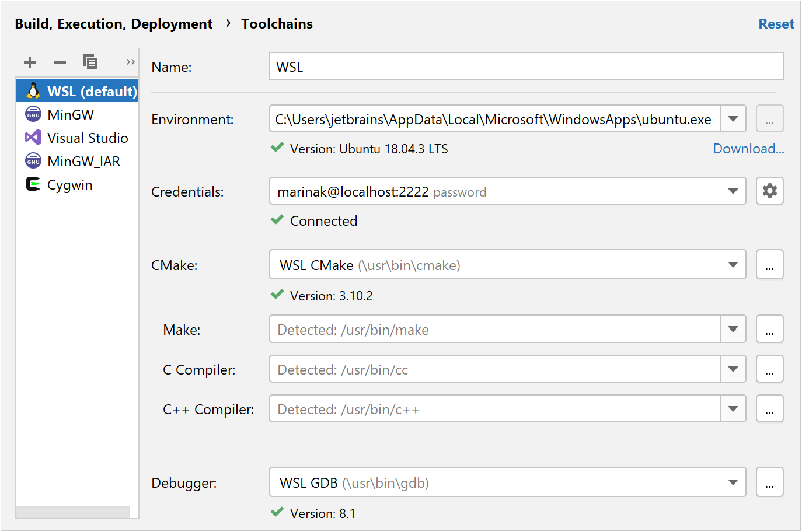This screenshot has width=802, height=532.
Task: Browse for C Compiler path
Action: [x=770, y=369]
